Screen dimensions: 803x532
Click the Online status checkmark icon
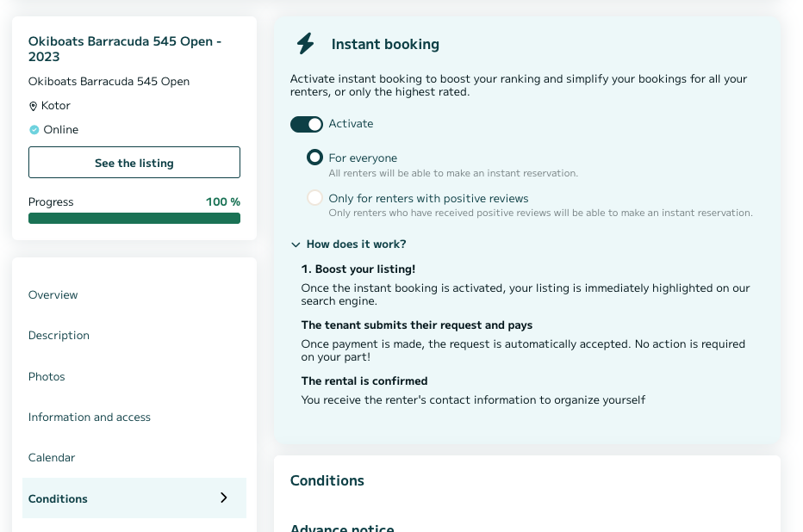click(x=34, y=130)
